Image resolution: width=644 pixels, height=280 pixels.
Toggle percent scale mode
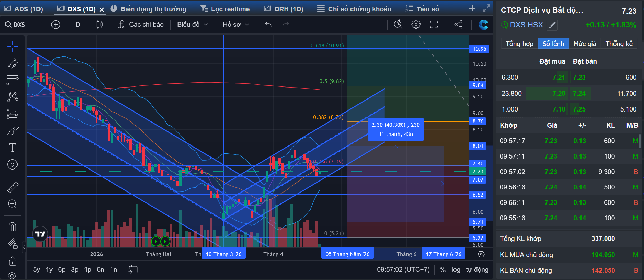coord(442,270)
